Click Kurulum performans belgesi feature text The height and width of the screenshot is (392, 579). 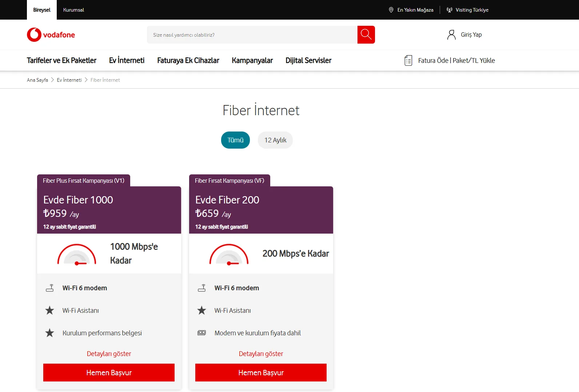click(x=102, y=333)
